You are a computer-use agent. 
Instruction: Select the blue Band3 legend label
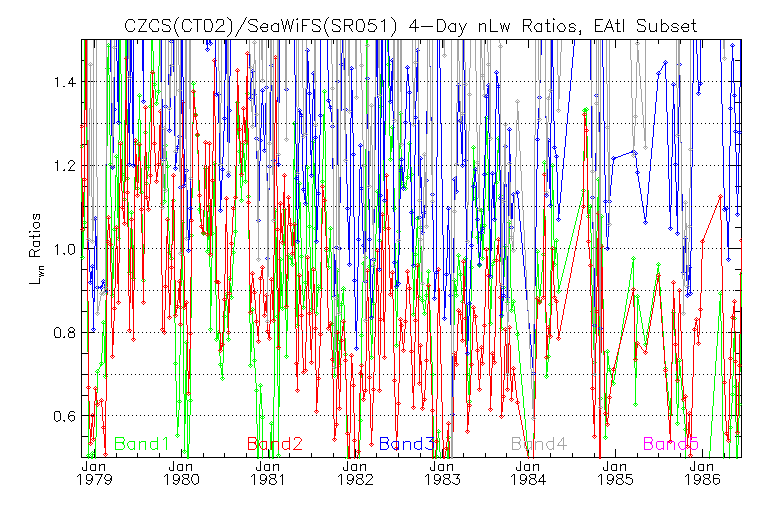407,444
